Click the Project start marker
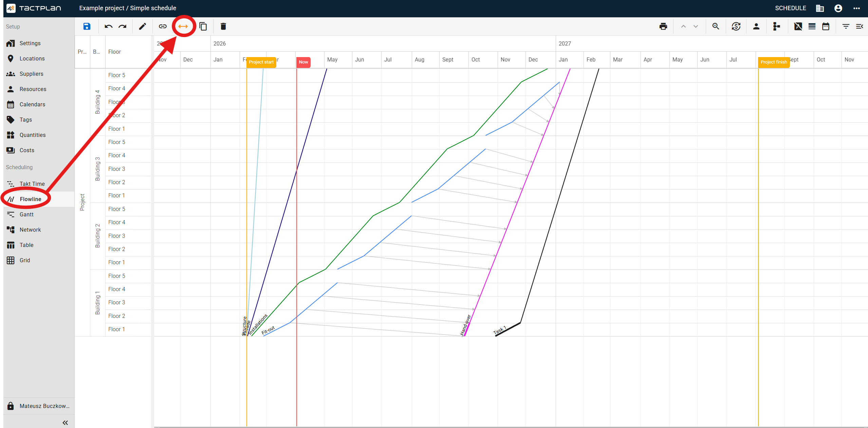Screen dimensions: 868x428 click(261, 62)
